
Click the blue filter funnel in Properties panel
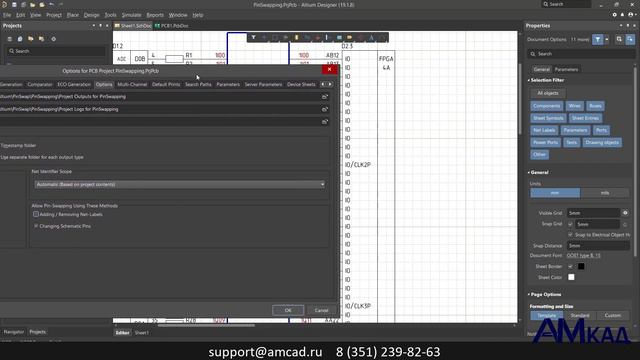(598, 40)
